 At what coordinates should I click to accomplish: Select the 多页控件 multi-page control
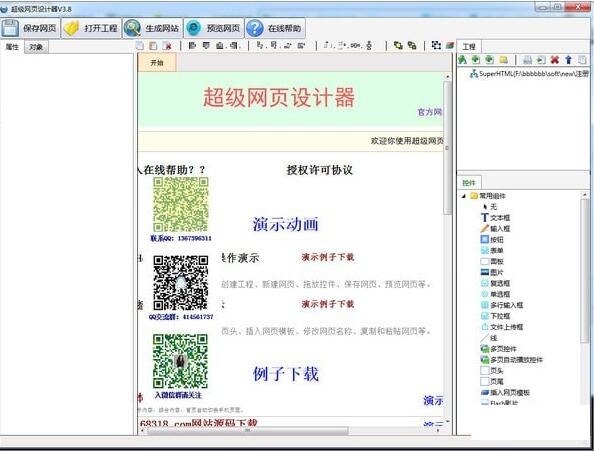[x=499, y=349]
